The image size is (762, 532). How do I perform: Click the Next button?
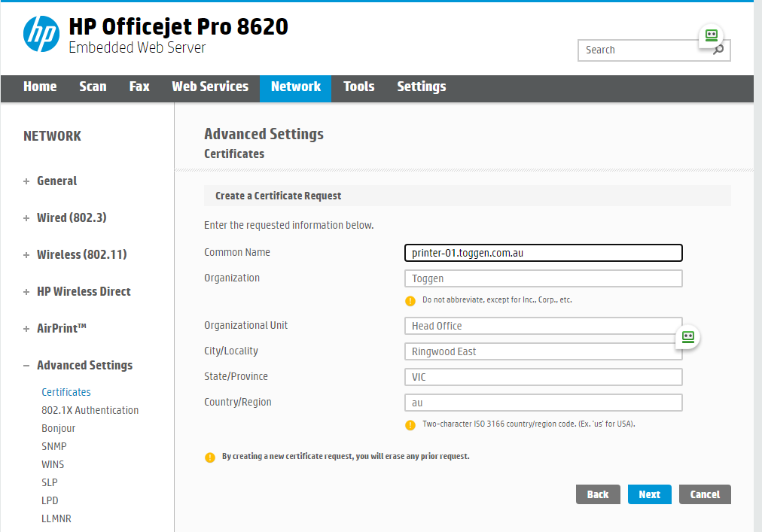649,494
